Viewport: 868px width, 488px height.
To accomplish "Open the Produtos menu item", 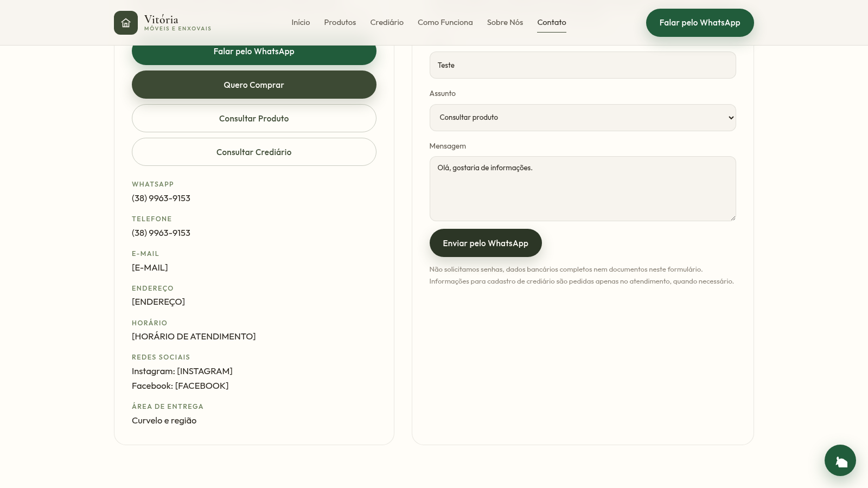I will (340, 22).
